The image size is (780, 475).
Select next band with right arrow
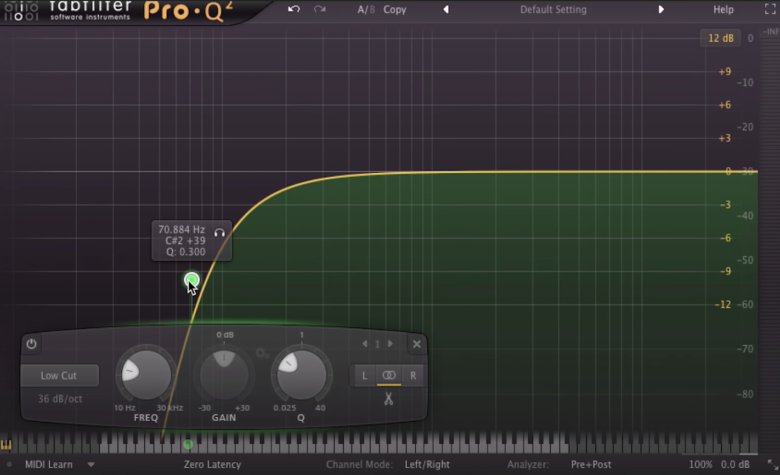click(x=390, y=344)
